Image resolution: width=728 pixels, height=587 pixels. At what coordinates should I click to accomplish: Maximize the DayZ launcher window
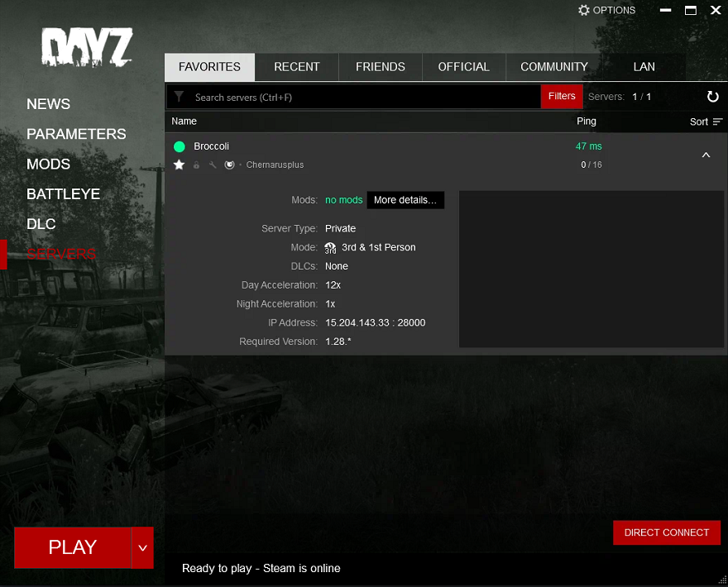click(x=691, y=10)
